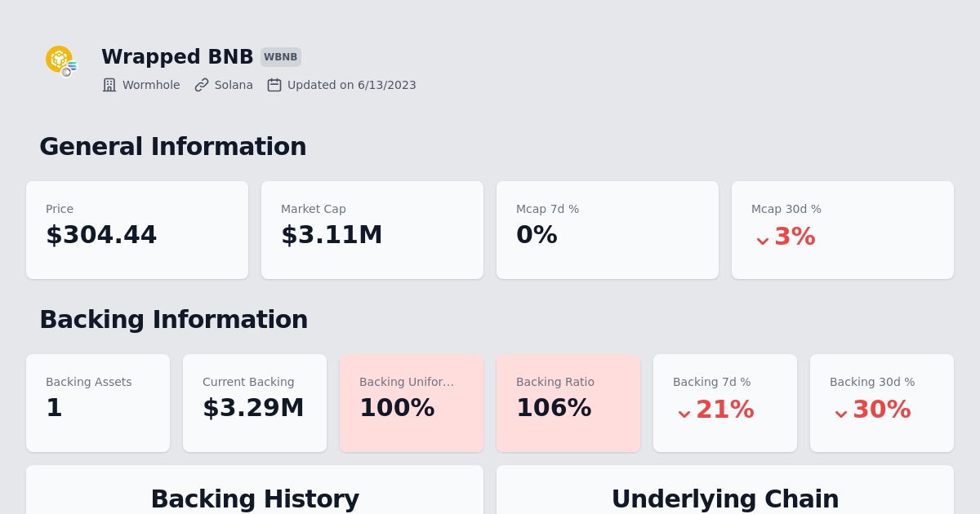Click the WBNB ticker badge
980x514 pixels.
coord(281,57)
